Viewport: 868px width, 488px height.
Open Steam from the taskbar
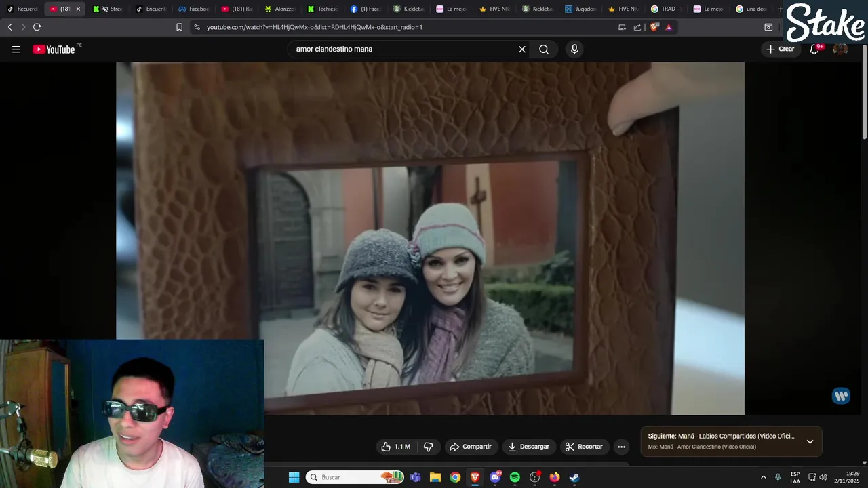[x=574, y=477]
